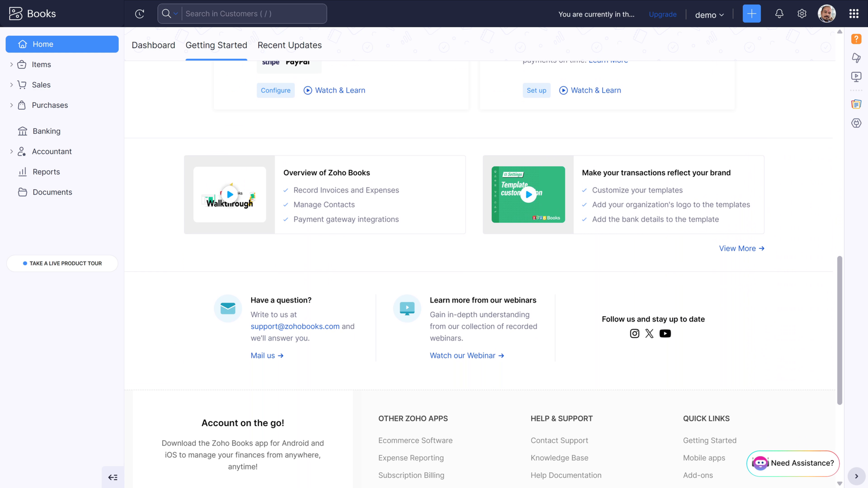Go to Home in sidebar
Viewport: 868px width, 488px height.
(62, 44)
